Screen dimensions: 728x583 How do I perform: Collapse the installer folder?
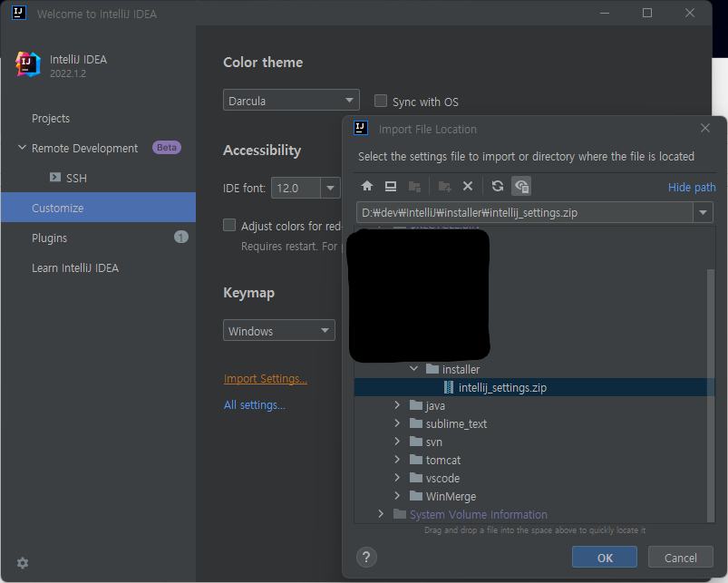[x=413, y=368]
